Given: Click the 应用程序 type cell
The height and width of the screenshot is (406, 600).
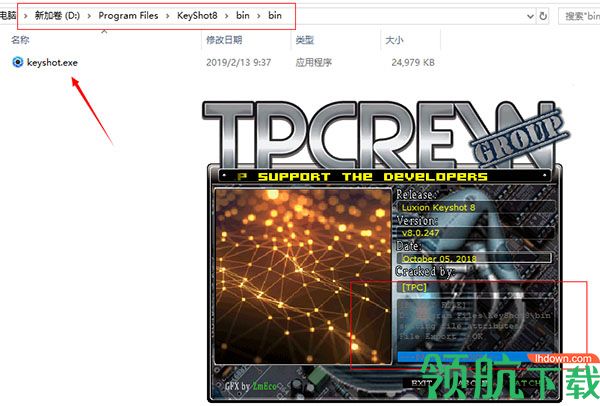Looking at the screenshot, I should click(x=313, y=62).
